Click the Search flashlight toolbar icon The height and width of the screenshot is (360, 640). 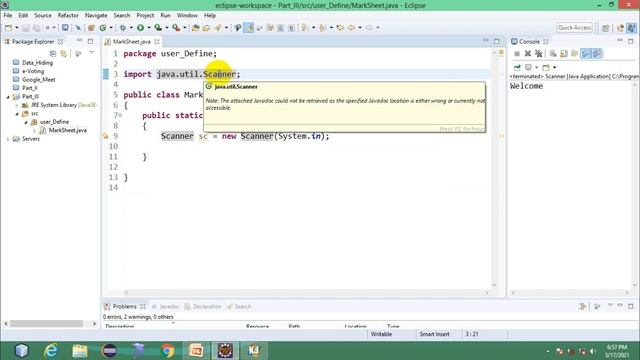coord(218,28)
